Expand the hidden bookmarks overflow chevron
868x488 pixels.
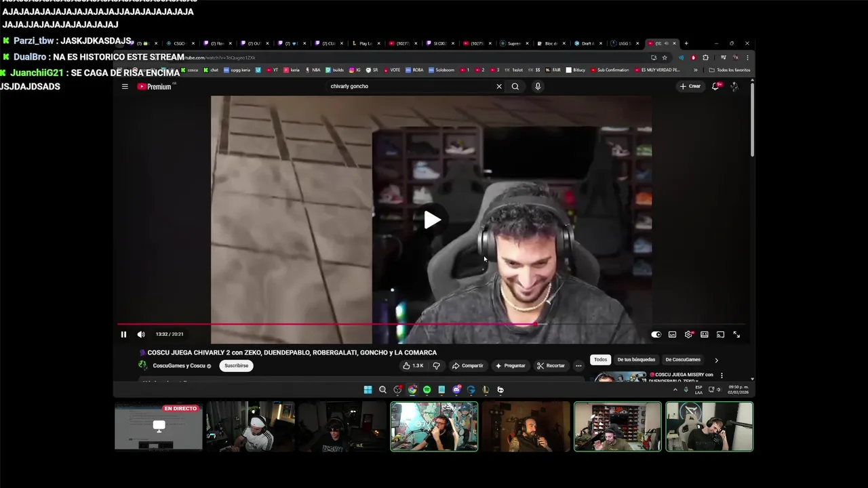(x=695, y=70)
